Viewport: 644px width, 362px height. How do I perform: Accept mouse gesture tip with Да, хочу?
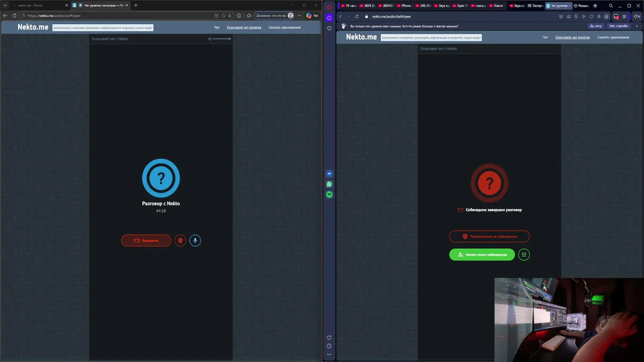[x=596, y=26]
